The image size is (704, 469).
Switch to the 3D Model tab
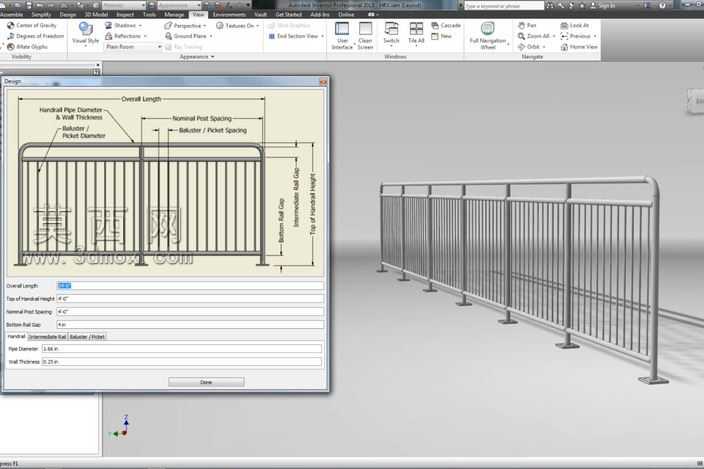(x=96, y=15)
